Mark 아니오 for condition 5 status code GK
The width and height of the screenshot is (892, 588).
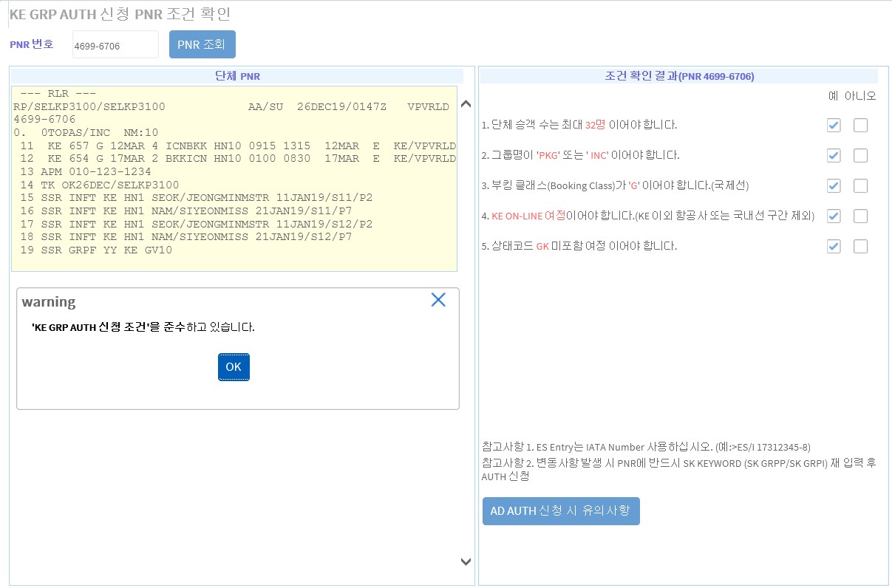860,247
